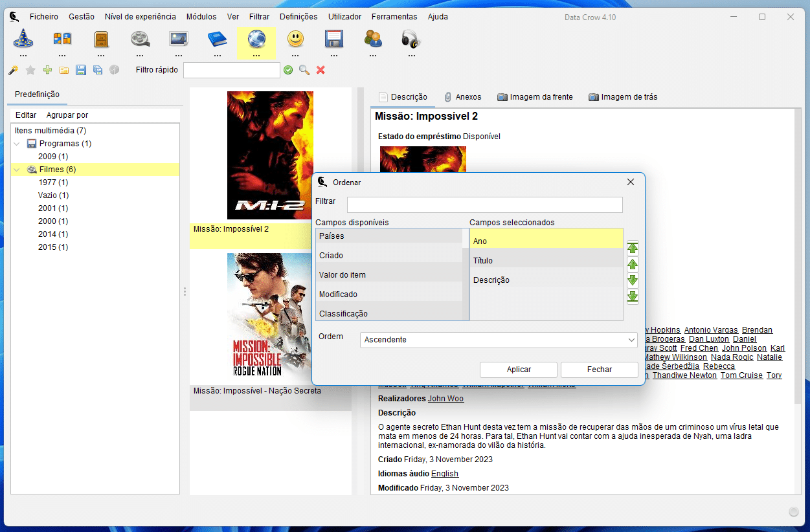
Task: Move selected field down one in Ordenar
Action: [633, 280]
